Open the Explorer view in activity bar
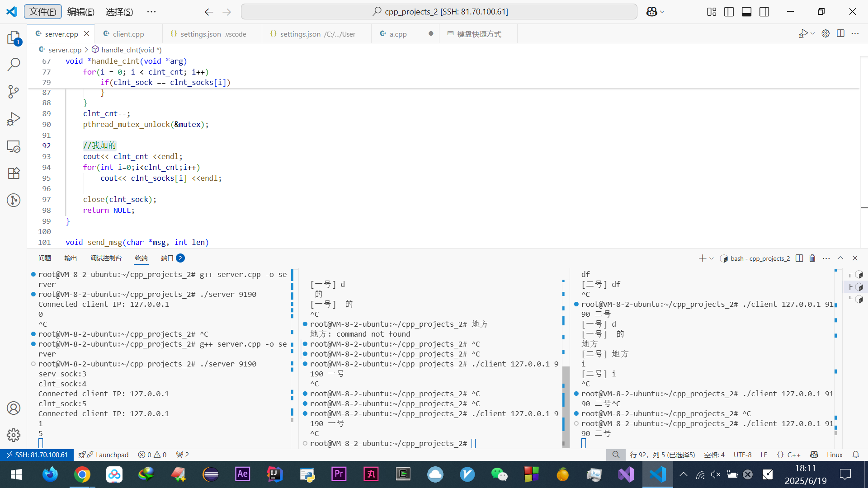The height and width of the screenshot is (488, 868). (x=14, y=38)
